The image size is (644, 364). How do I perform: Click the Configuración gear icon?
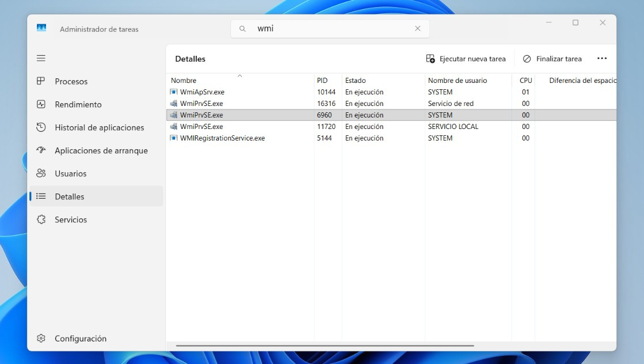[41, 338]
